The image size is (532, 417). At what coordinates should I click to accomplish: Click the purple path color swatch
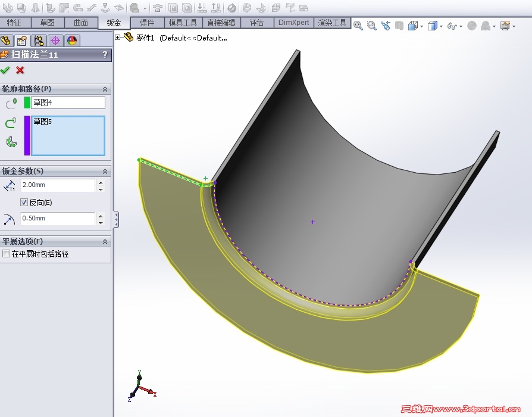pyautogui.click(x=27, y=135)
